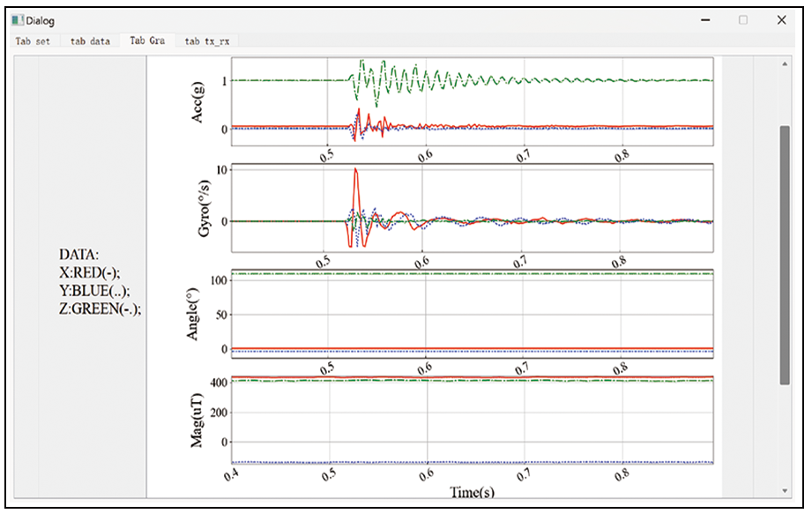Click the 0.4 tick on the time axis
This screenshot has width=812, height=521.
[x=232, y=474]
